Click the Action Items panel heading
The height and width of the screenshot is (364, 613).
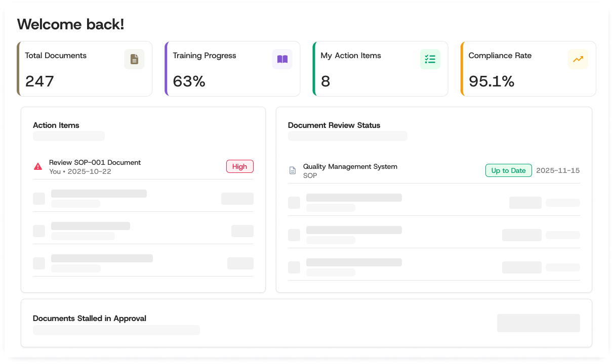pyautogui.click(x=56, y=125)
